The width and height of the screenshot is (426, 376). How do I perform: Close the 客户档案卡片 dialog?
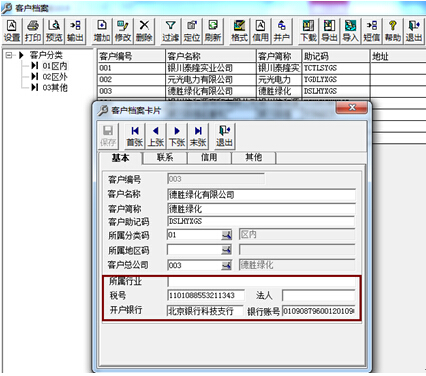(352, 107)
